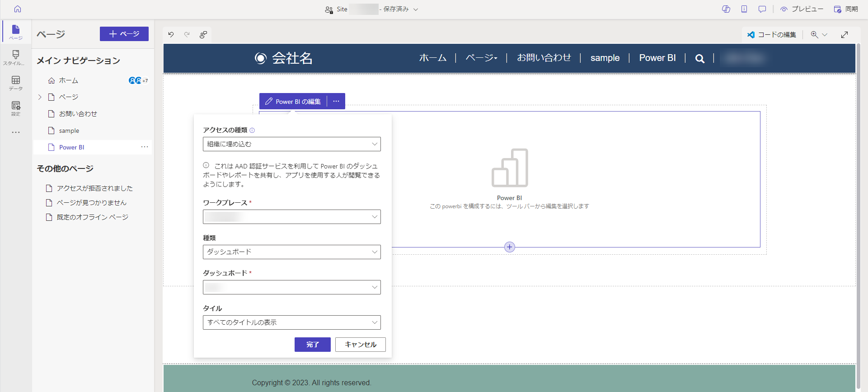Open the device preview icon next to Copilot
Image resolution: width=868 pixels, height=392 pixels.
(744, 9)
